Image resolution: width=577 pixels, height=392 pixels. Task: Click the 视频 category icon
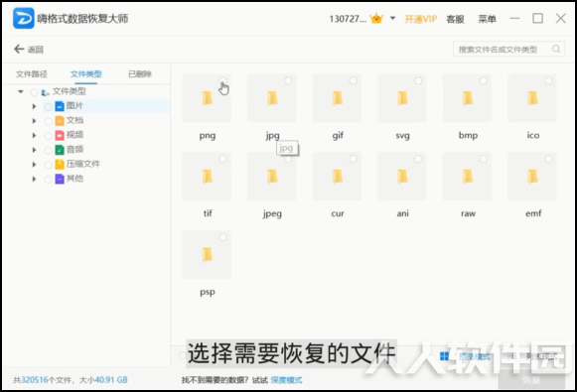coord(60,135)
